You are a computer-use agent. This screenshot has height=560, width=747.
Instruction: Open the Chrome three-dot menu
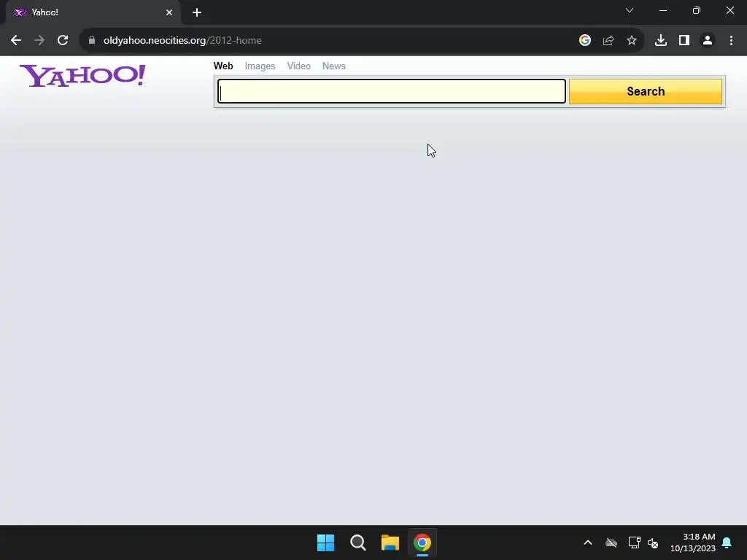731,41
